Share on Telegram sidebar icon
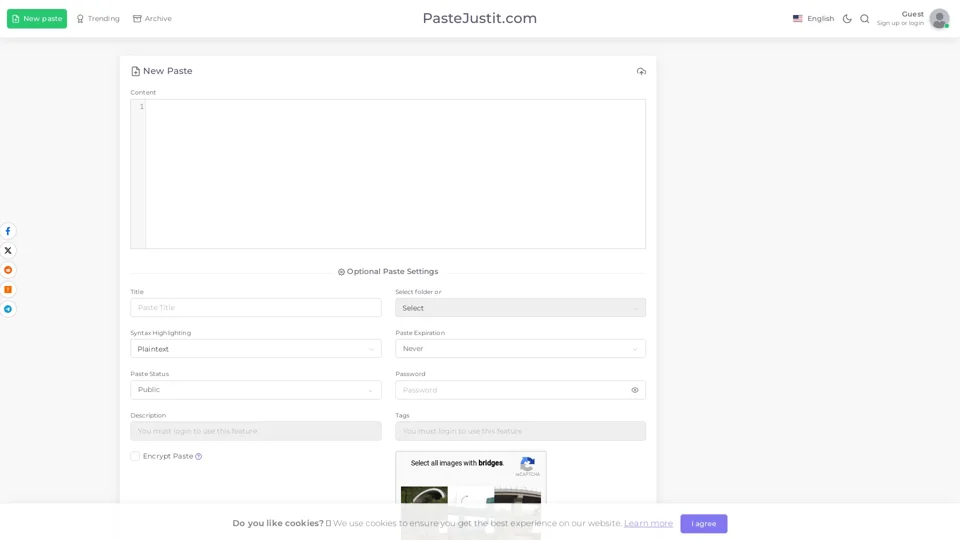 coord(8,309)
